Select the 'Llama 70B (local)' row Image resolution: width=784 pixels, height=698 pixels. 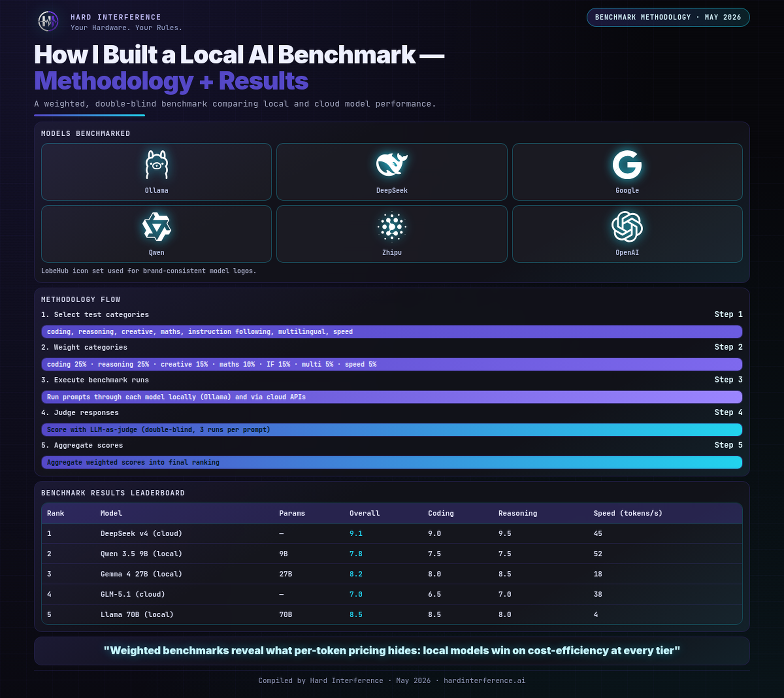[x=392, y=614]
